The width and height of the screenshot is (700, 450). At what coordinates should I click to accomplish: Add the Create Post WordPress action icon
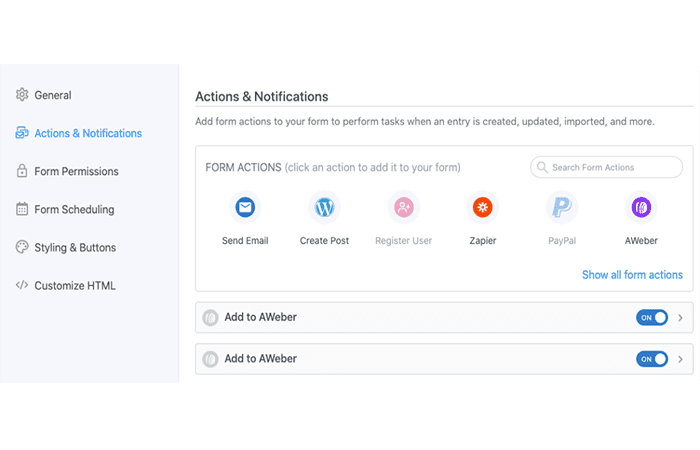click(x=325, y=207)
